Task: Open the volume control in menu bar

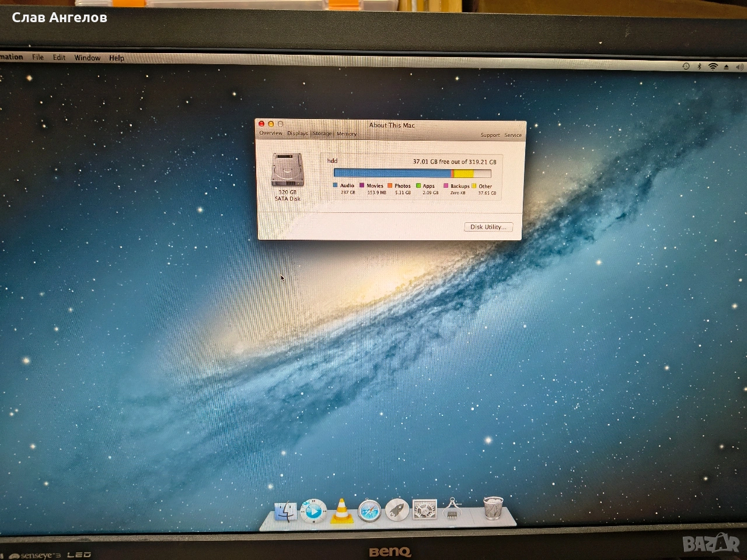Action: point(739,67)
